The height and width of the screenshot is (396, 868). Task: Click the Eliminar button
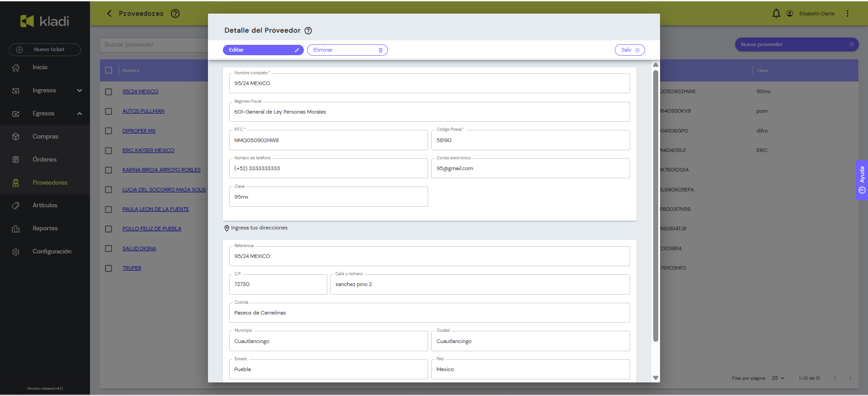pos(347,50)
